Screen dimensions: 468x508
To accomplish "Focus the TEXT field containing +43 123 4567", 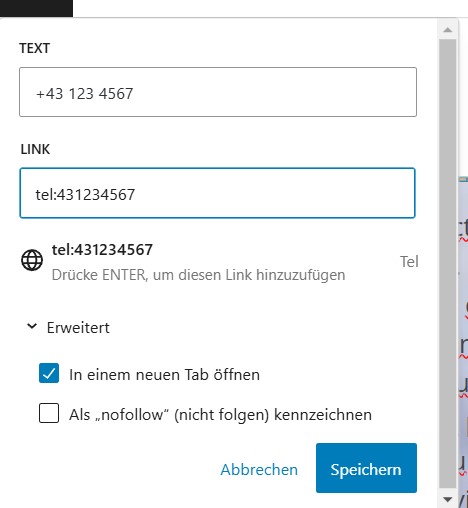I will click(218, 92).
